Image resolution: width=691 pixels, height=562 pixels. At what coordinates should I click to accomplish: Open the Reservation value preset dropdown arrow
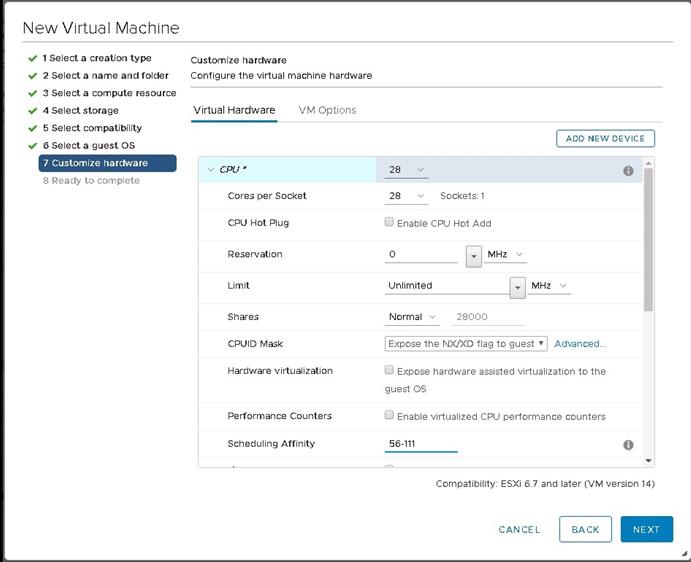pos(474,256)
